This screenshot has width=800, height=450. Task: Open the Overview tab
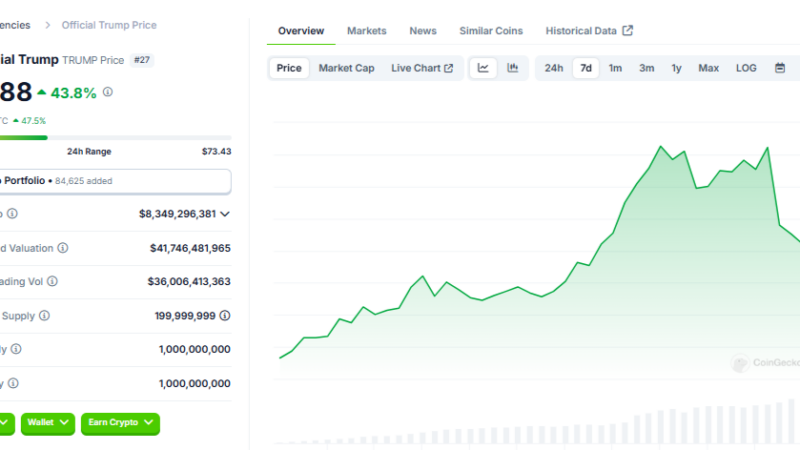(x=301, y=31)
